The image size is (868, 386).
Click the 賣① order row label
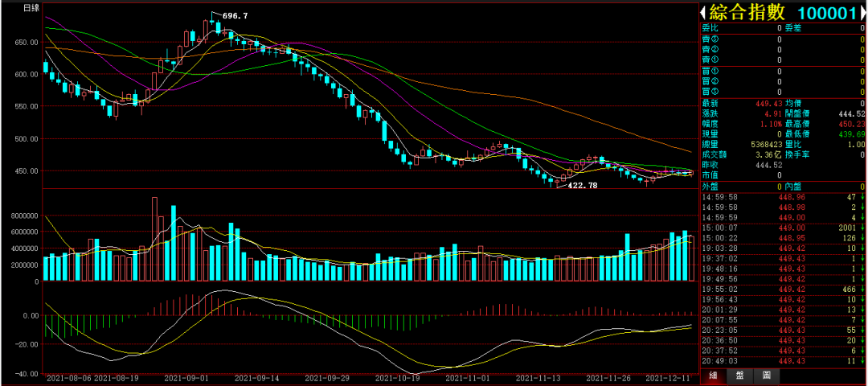click(x=710, y=60)
